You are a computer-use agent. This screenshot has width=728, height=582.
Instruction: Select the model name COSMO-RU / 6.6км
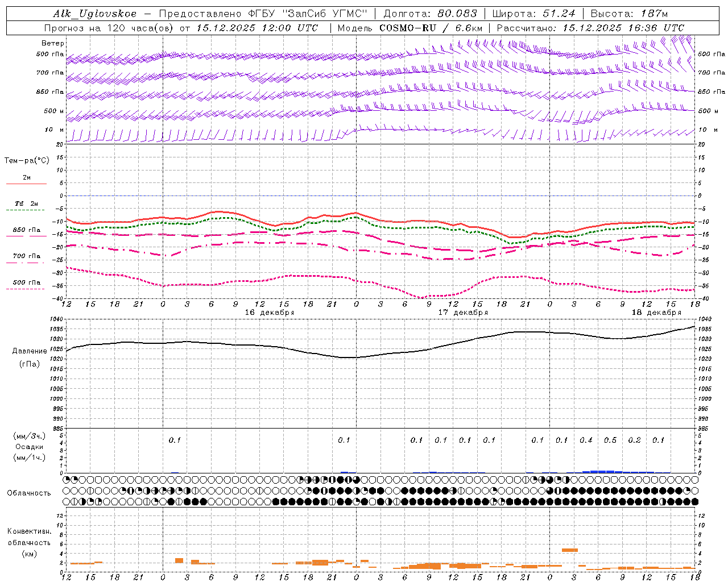[x=431, y=28]
